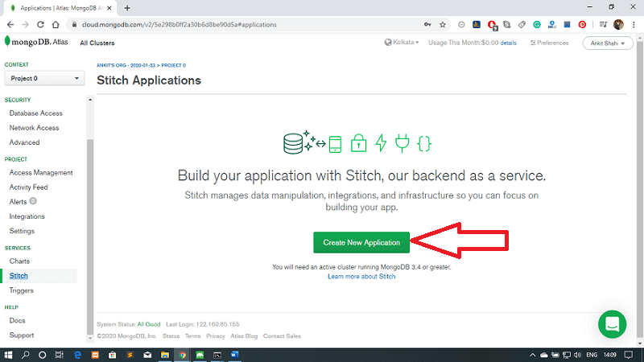Open a new browser tab with plus icon
The width and height of the screenshot is (644, 362).
click(x=127, y=8)
